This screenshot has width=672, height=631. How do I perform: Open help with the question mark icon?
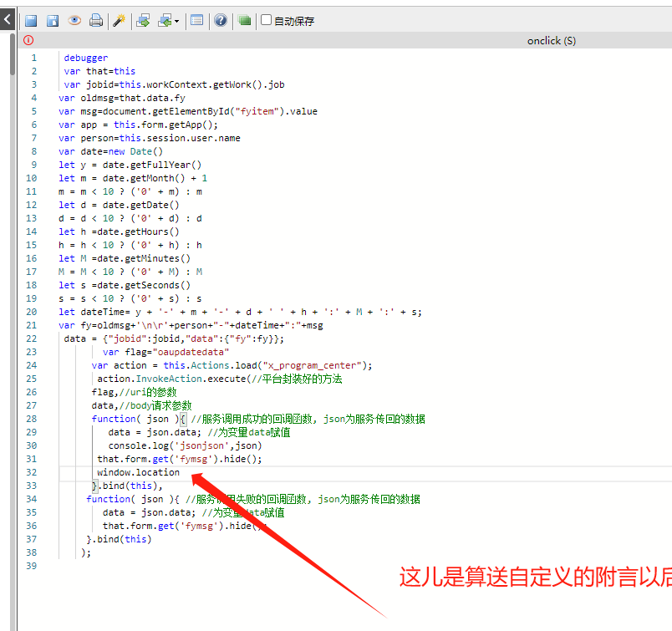click(x=221, y=21)
